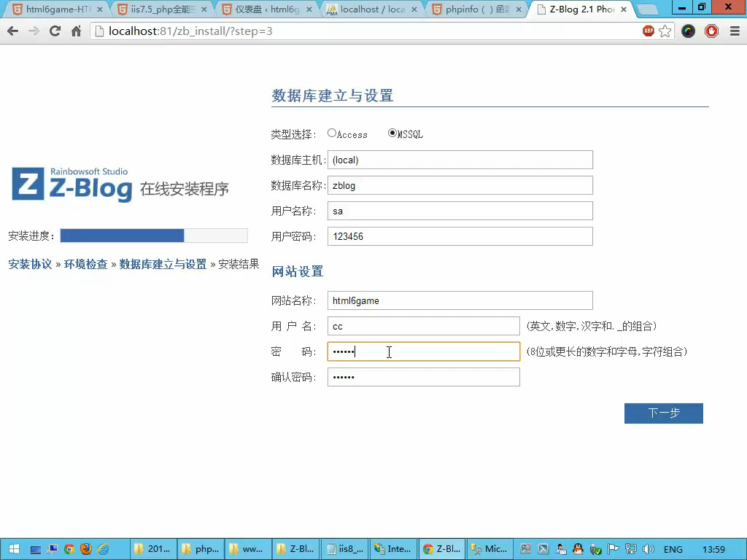Image resolution: width=747 pixels, height=560 pixels.
Task: Focus the 确认密码 confirm field
Action: 424,377
